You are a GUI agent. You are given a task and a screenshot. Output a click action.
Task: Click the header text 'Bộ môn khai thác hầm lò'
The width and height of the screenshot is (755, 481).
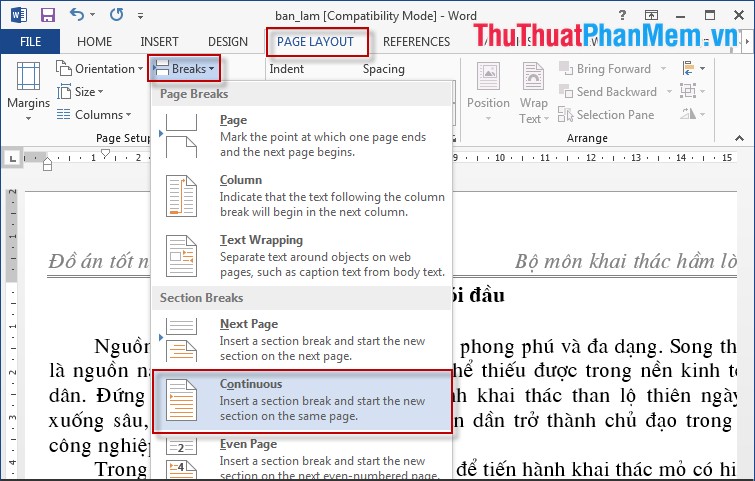click(626, 261)
